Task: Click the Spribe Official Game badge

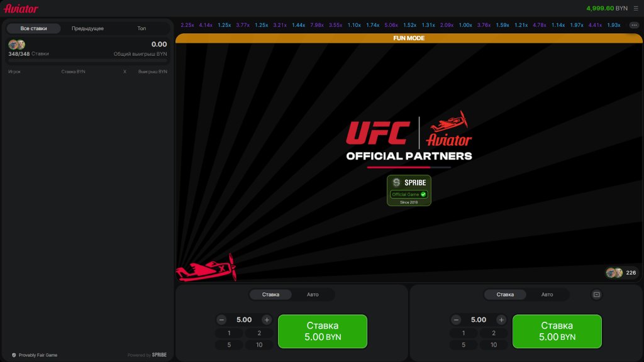Action: [409, 190]
